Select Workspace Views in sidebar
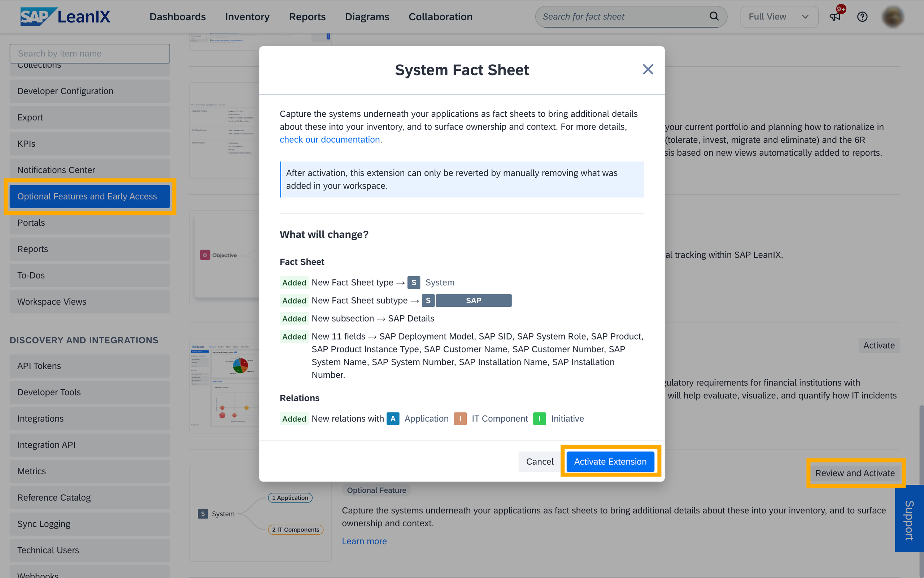This screenshot has width=924, height=578. tap(90, 302)
